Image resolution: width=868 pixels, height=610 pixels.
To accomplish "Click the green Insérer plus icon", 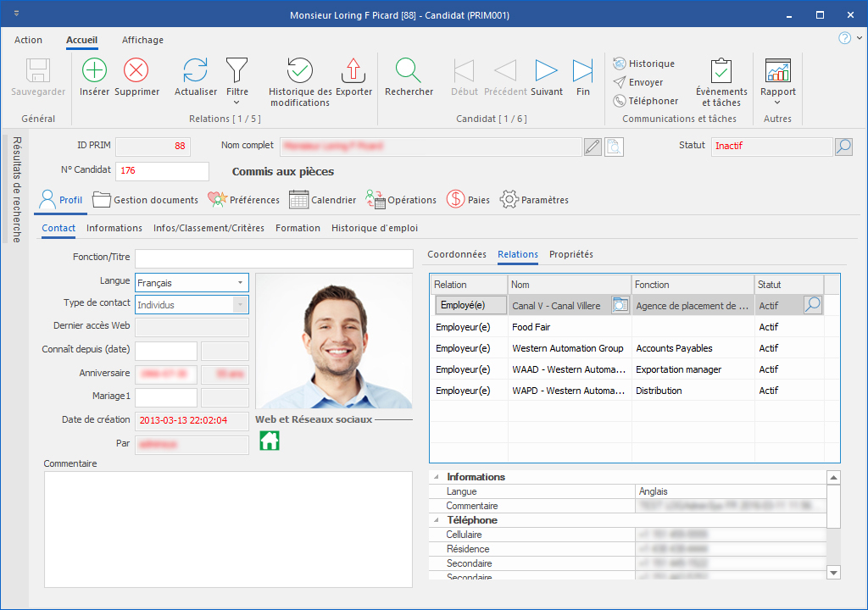I will pyautogui.click(x=94, y=71).
